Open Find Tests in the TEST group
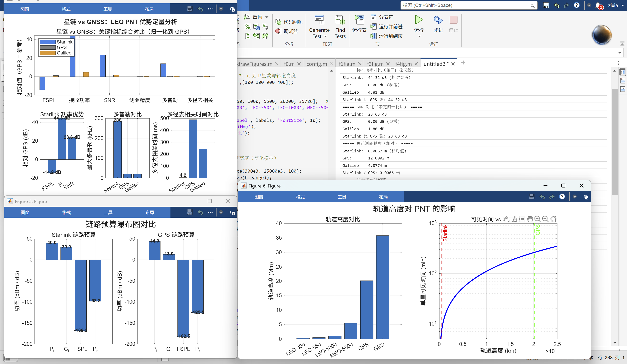 (340, 27)
